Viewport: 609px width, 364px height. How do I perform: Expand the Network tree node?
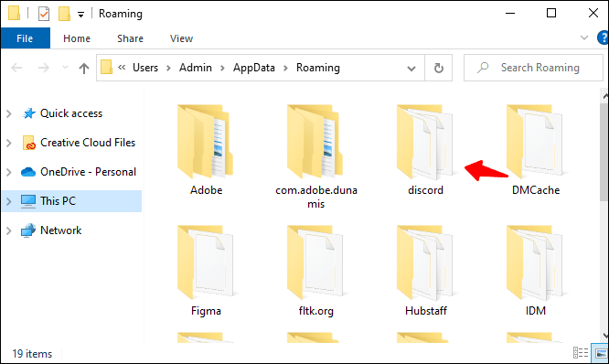(x=9, y=230)
